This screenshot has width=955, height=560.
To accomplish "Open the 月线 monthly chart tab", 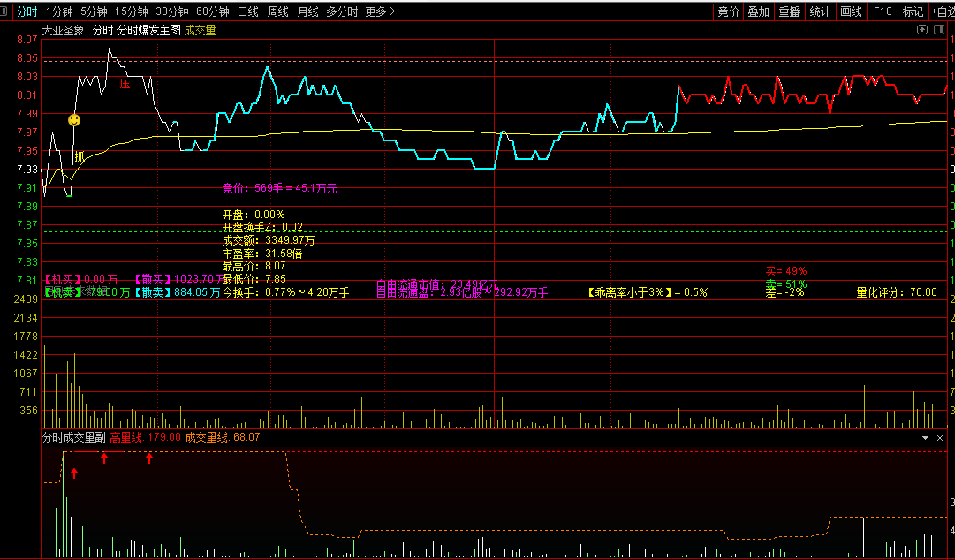I will pos(307,11).
